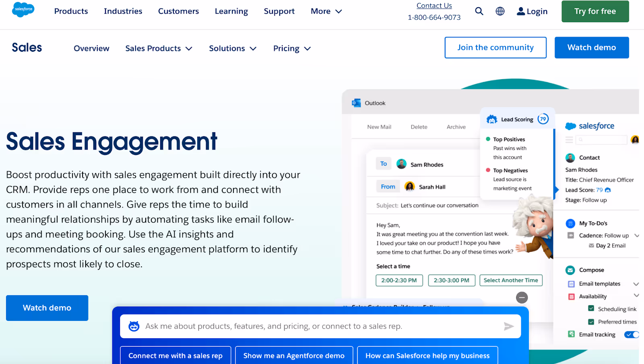This screenshot has height=364, width=644.
Task: Expand the Cadence Follow up chevron
Action: pyautogui.click(x=637, y=235)
